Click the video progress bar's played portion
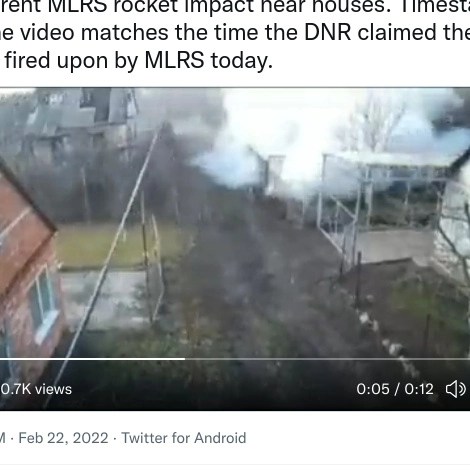This screenshot has width=470, height=470. pyautogui.click(x=92, y=359)
